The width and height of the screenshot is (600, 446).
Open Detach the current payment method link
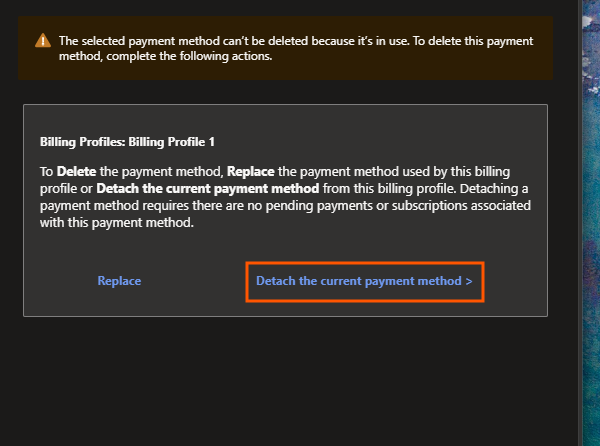(364, 281)
